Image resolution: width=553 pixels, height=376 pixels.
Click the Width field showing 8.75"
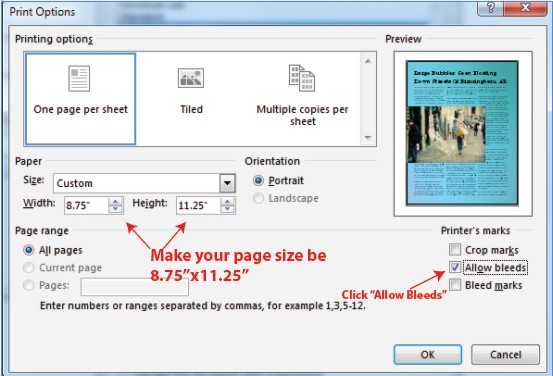click(x=86, y=205)
